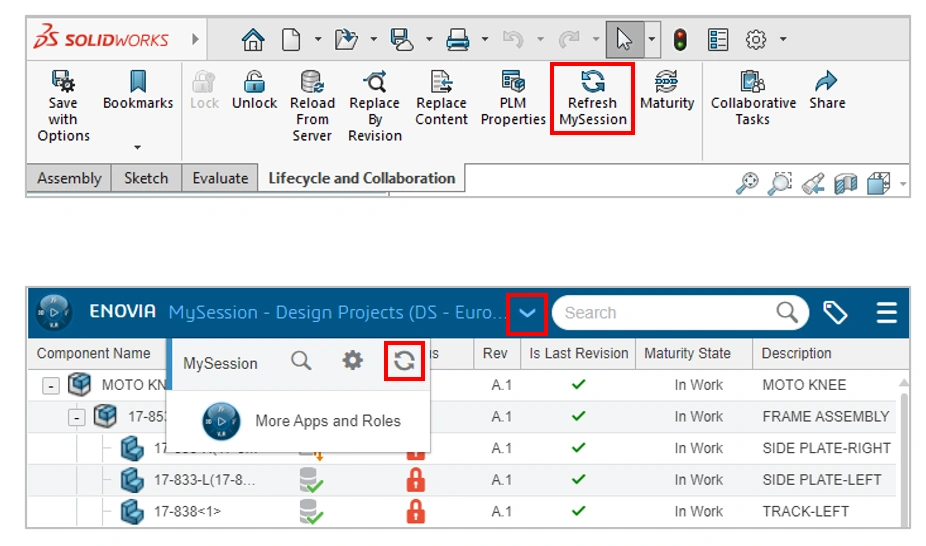
Task: Click the MySession - Design Projects title text
Action: click(x=337, y=312)
